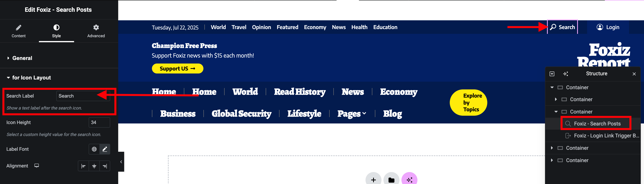644x184 pixels.
Task: Switch to the Style tab
Action: point(56,31)
